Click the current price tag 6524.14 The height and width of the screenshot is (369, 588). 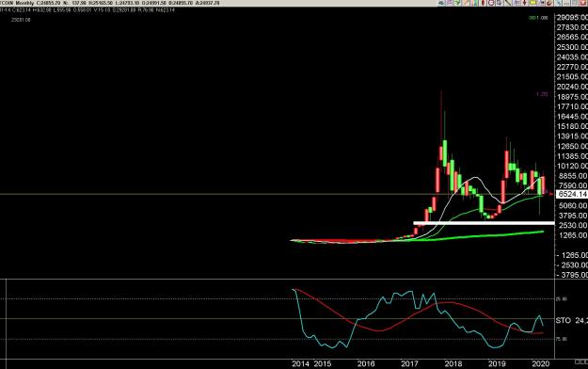click(572, 194)
